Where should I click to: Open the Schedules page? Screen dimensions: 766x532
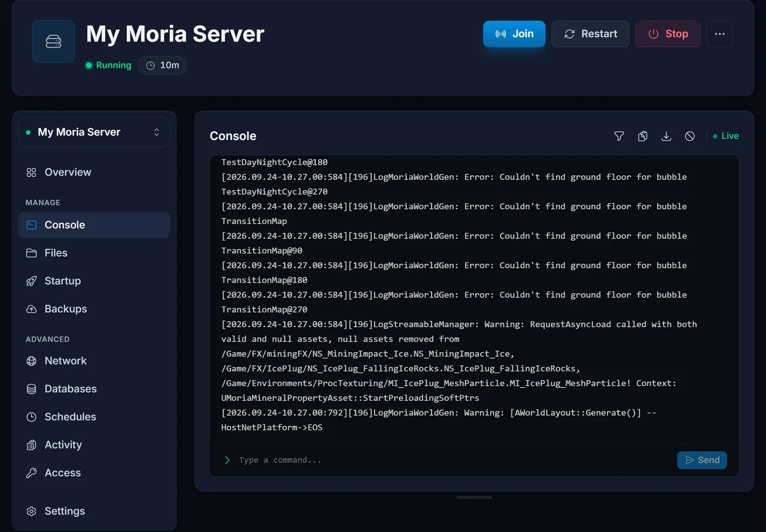(94, 417)
